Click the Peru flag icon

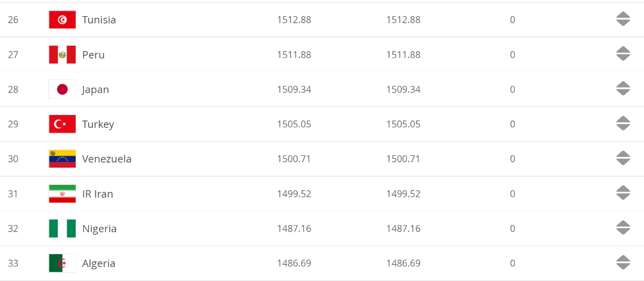click(x=62, y=55)
